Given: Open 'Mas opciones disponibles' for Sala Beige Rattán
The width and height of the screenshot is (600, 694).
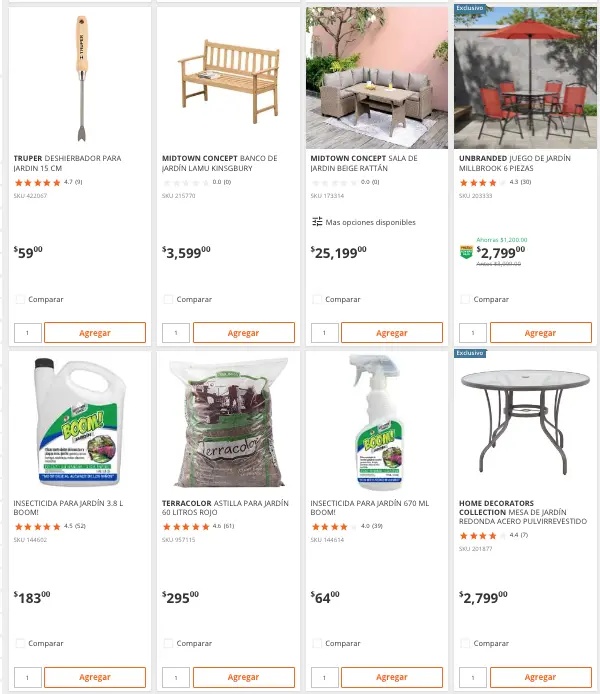Looking at the screenshot, I should coord(370,222).
